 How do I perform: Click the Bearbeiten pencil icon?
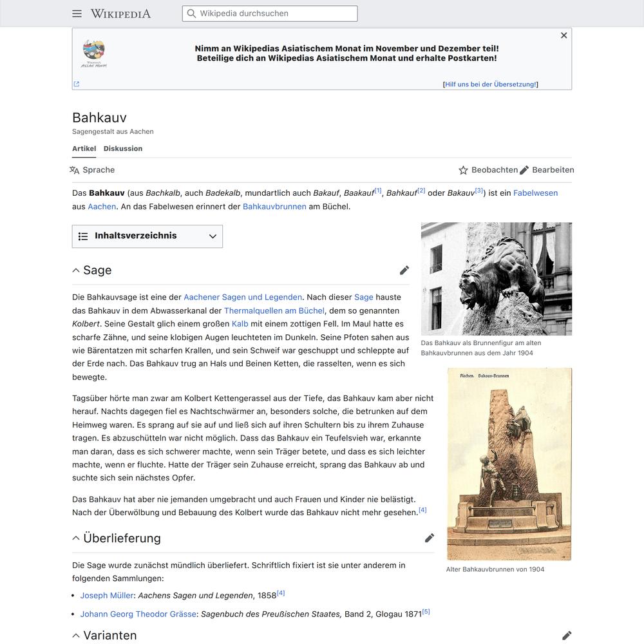[524, 170]
